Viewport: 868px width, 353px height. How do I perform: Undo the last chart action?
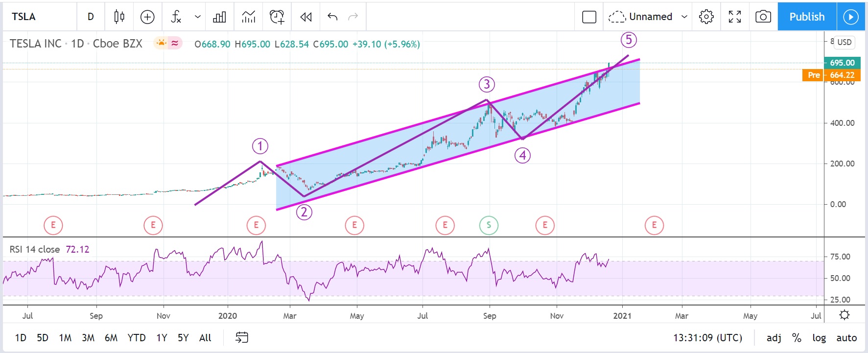(333, 17)
